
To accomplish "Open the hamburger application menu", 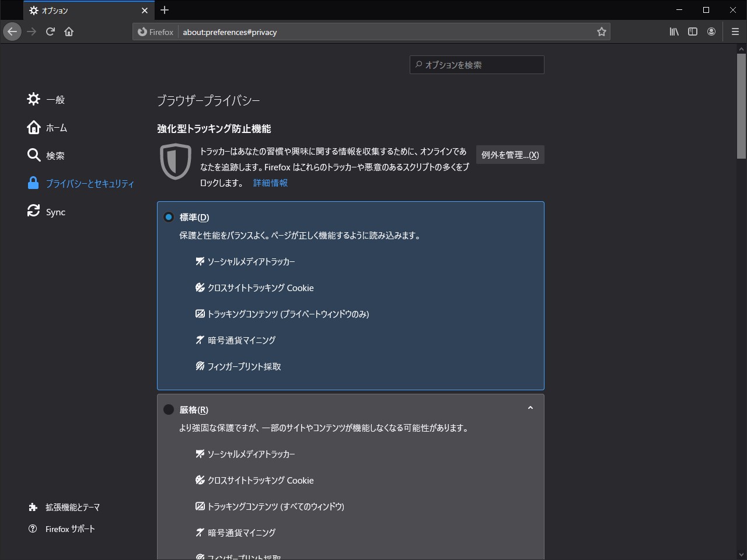I will coord(735,32).
